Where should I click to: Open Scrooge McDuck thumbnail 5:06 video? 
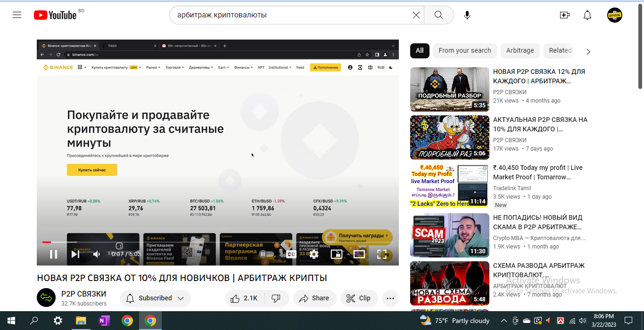tap(450, 137)
